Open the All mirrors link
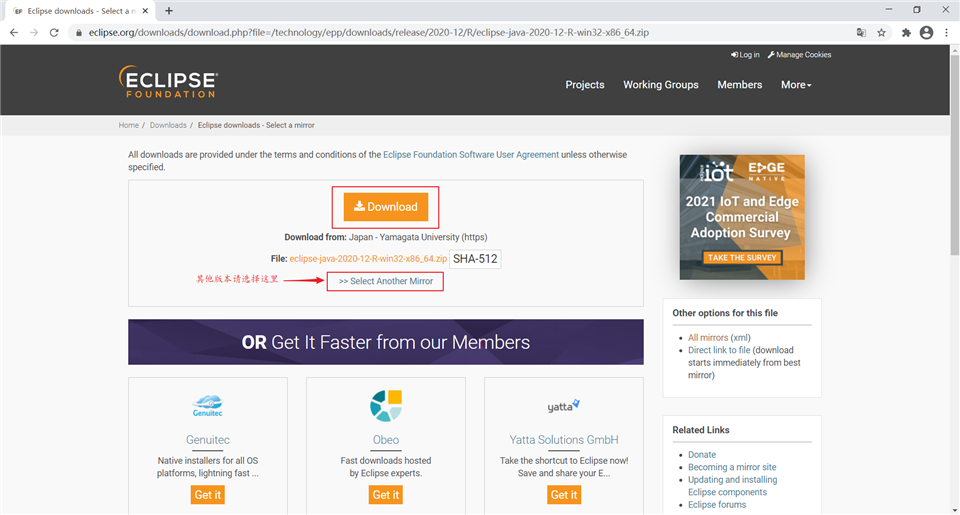This screenshot has height=515, width=960. tap(708, 337)
